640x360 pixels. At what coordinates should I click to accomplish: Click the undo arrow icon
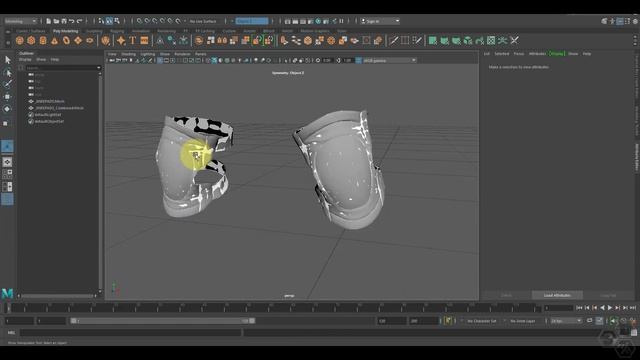(x=72, y=21)
